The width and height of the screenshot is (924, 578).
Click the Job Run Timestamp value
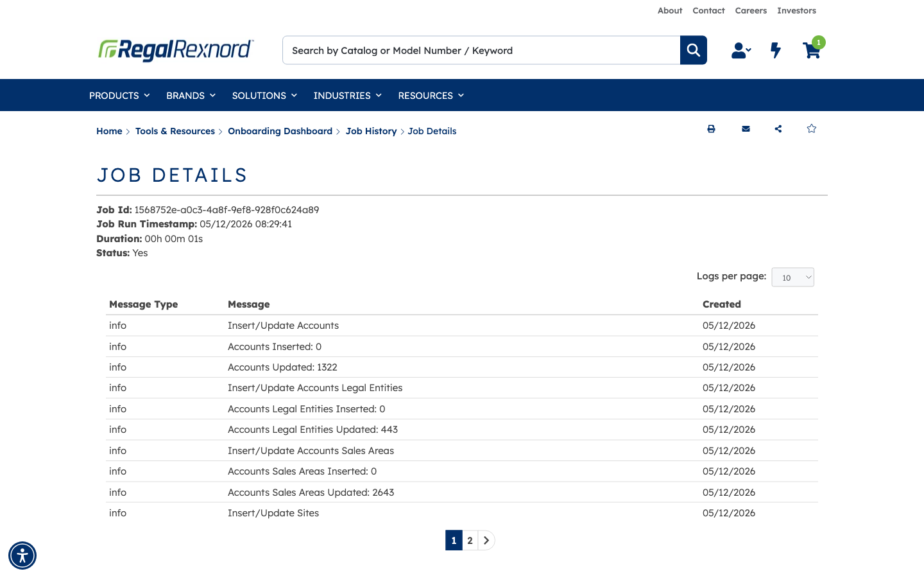(246, 224)
